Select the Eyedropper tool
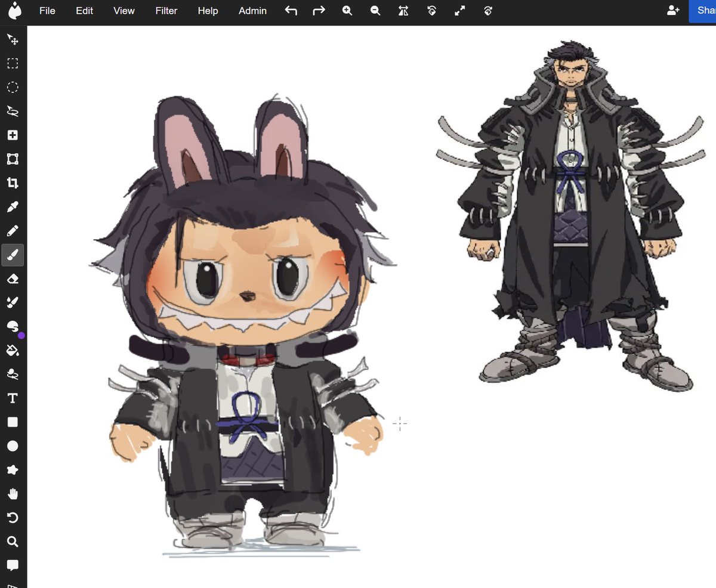This screenshot has height=588, width=716. coord(13,207)
